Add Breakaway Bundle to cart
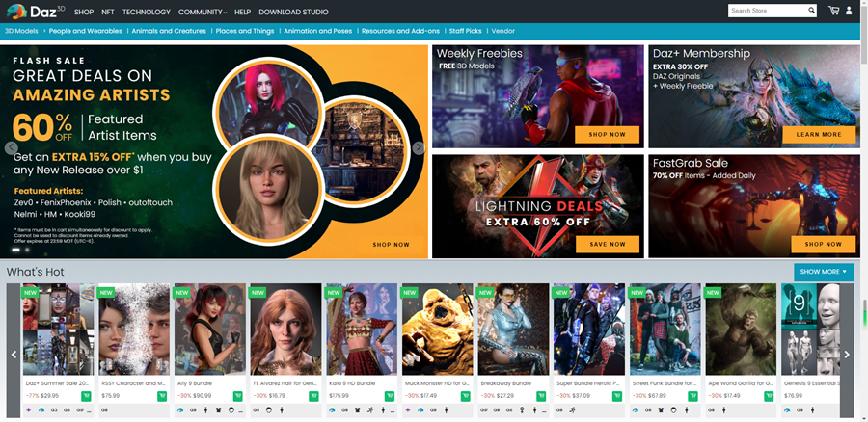This screenshot has height=422, width=868. point(541,396)
